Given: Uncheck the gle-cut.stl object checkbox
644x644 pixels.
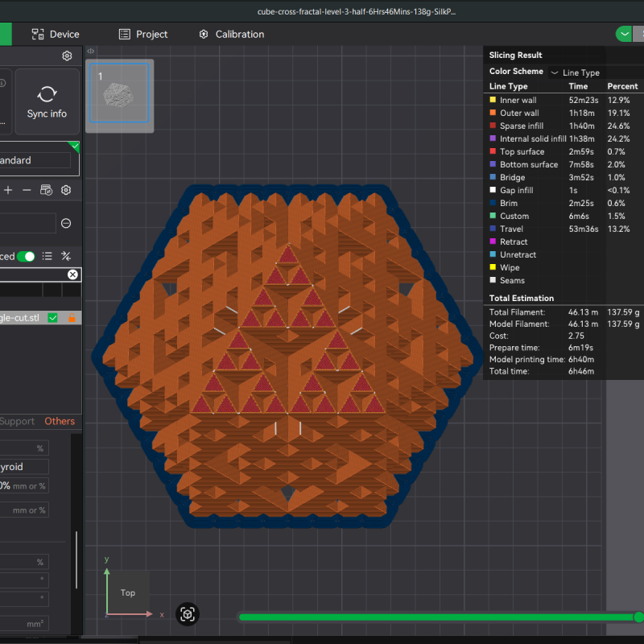Looking at the screenshot, I should click(52, 317).
